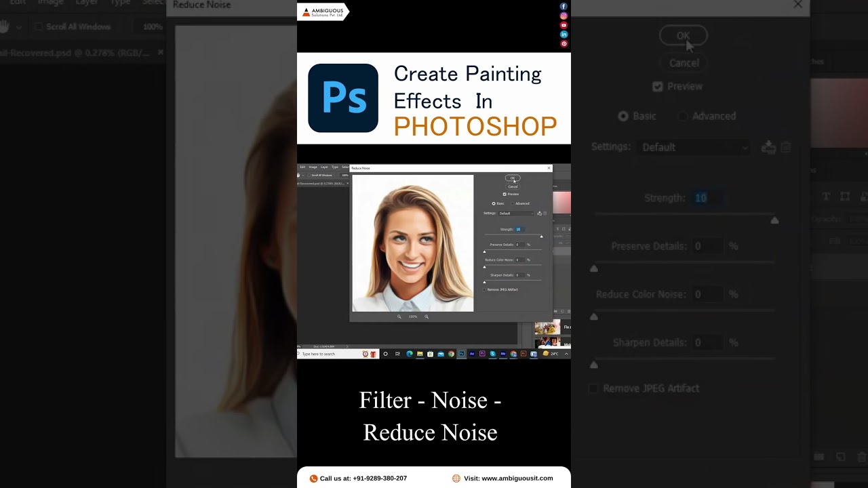868x488 pixels.
Task: Click the Reduce Color Noise field
Action: click(520, 260)
